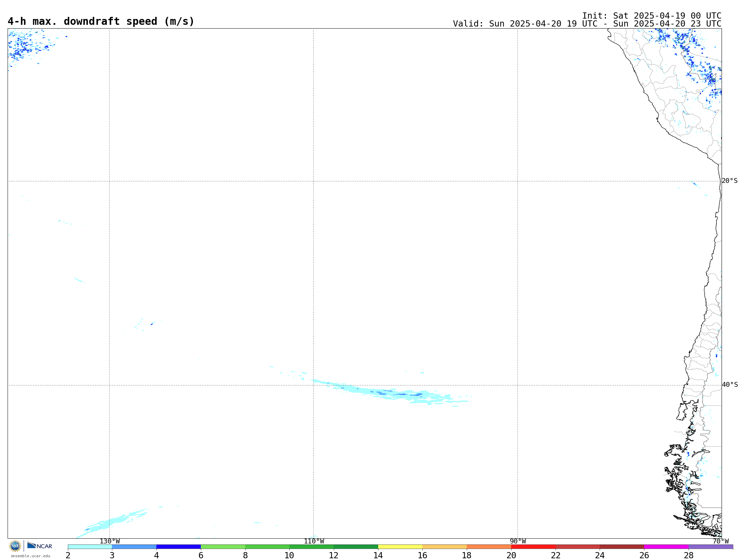The width and height of the screenshot is (744, 560).
Task: Click the 90°W longitude label
Action: click(x=517, y=541)
